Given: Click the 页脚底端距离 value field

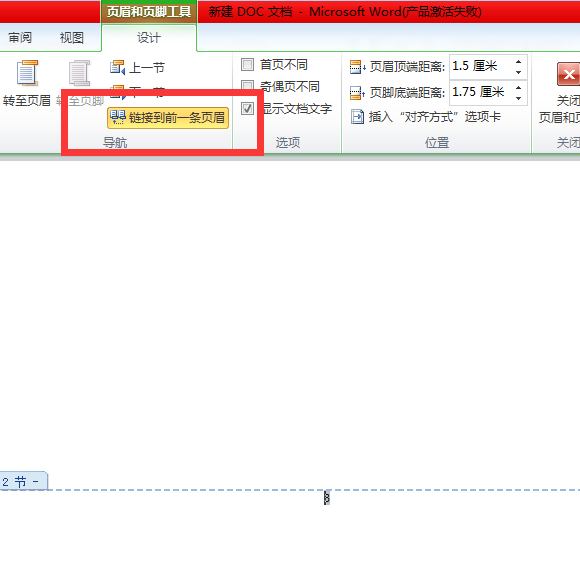Looking at the screenshot, I should coord(480,92).
